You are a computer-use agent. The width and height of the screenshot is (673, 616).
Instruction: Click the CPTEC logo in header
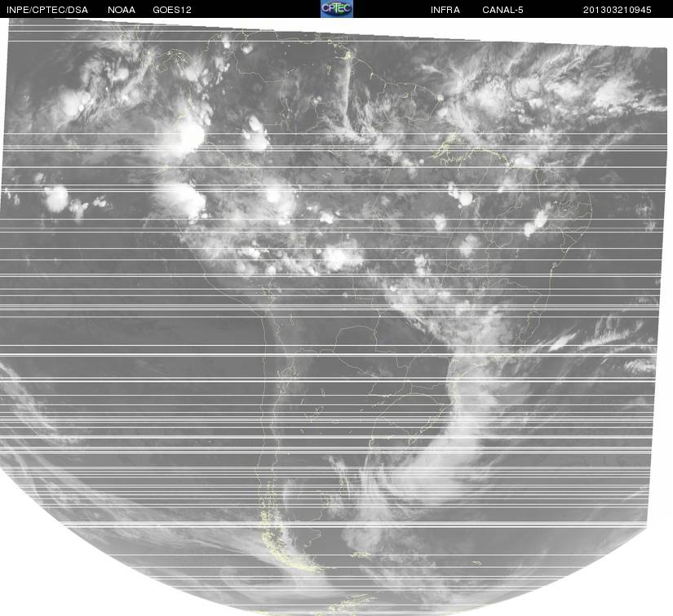336,9
